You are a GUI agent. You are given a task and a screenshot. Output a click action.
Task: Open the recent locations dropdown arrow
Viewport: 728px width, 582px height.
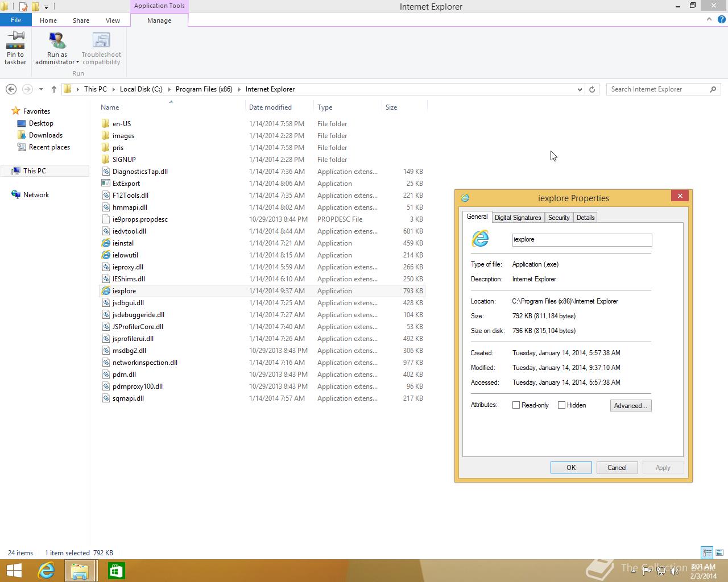41,89
